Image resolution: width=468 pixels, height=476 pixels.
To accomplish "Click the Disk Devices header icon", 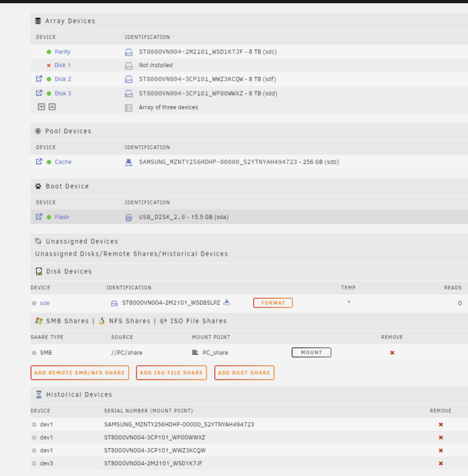I will tap(39, 272).
